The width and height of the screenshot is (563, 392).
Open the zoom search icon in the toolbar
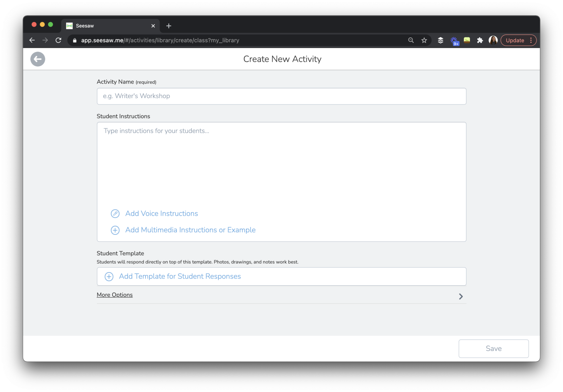(411, 40)
